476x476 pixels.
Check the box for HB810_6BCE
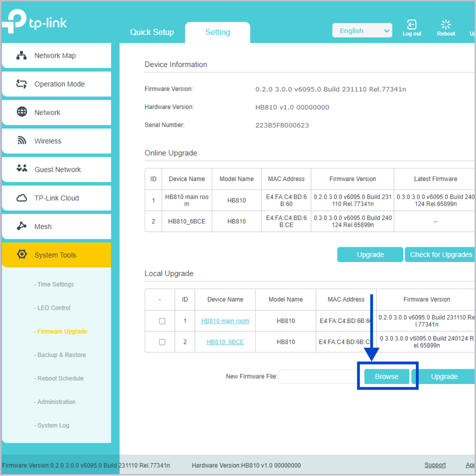[162, 342]
